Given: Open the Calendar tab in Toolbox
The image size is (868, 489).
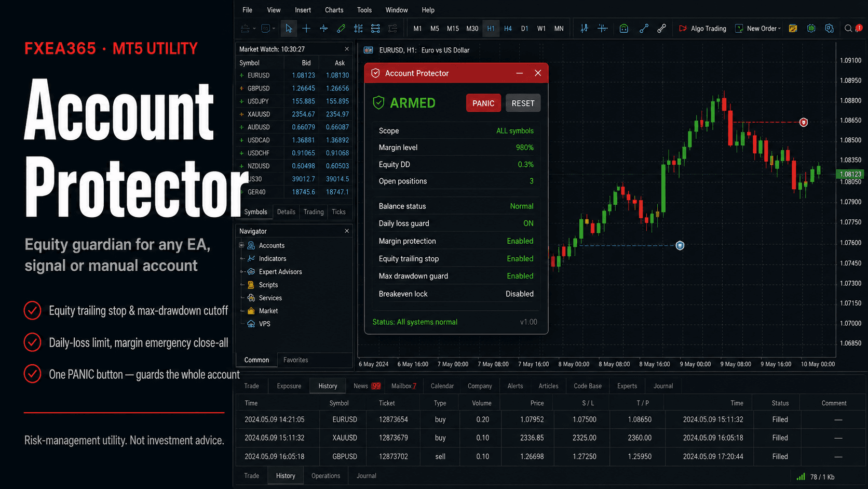Looking at the screenshot, I should [x=442, y=386].
